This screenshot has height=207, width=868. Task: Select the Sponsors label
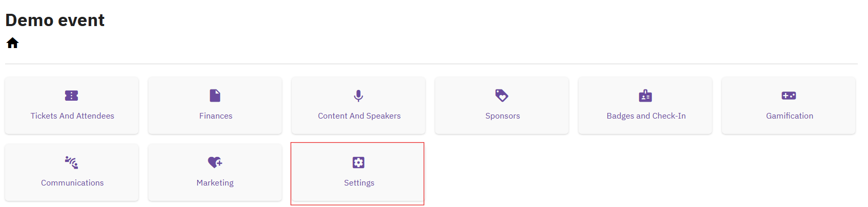tap(502, 116)
